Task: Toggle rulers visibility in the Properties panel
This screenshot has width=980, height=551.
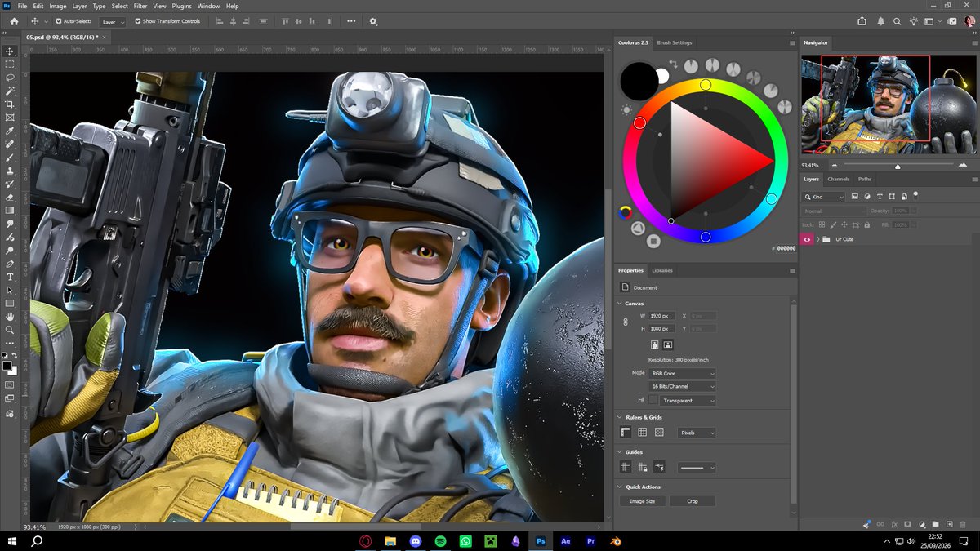Action: (x=626, y=432)
